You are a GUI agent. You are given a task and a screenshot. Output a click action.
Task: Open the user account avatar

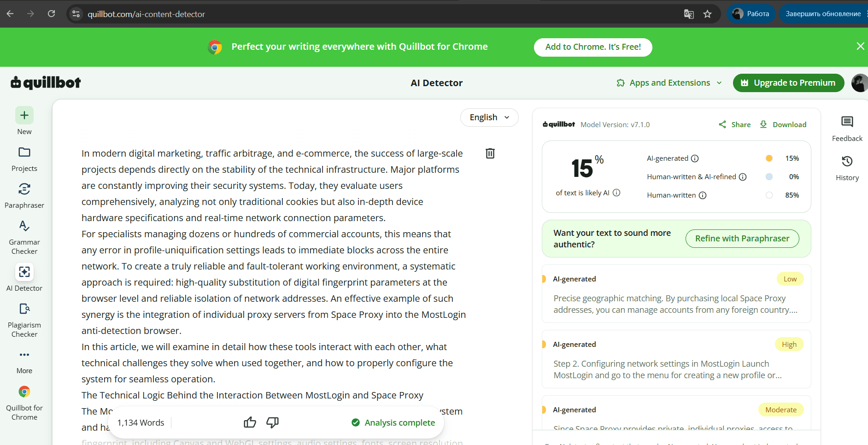point(860,83)
